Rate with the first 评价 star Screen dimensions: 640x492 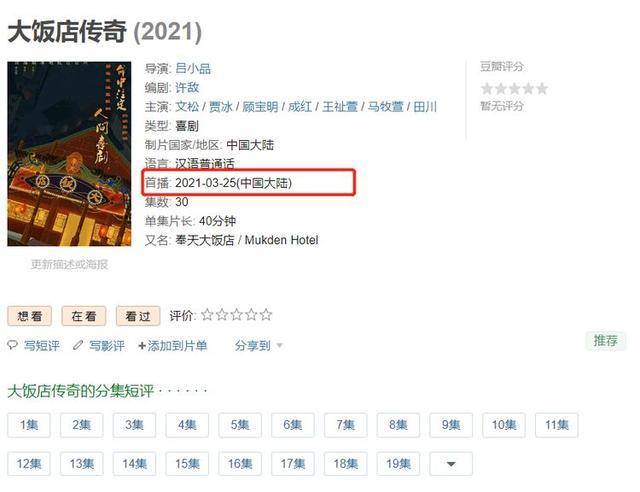click(x=207, y=315)
